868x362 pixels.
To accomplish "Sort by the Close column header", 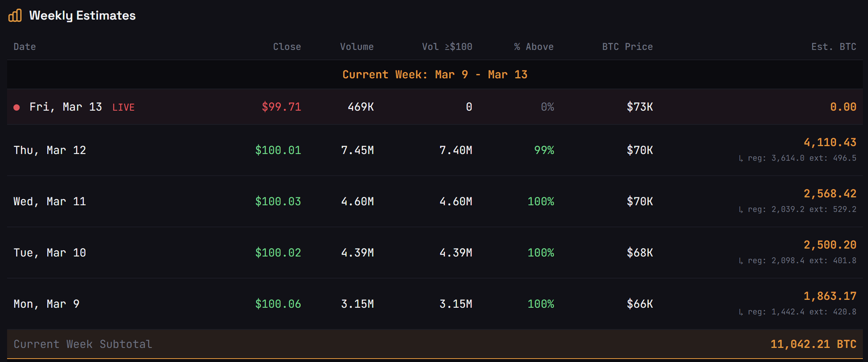I will pyautogui.click(x=286, y=47).
